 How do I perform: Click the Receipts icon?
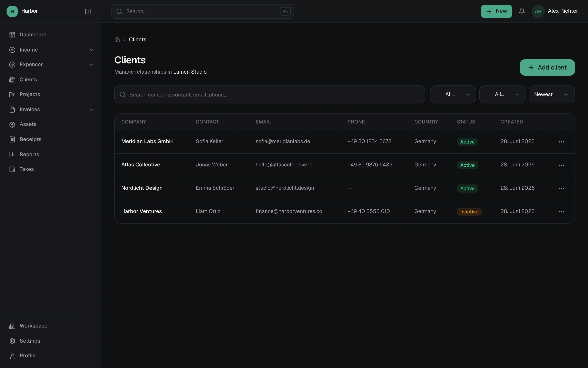tap(12, 139)
